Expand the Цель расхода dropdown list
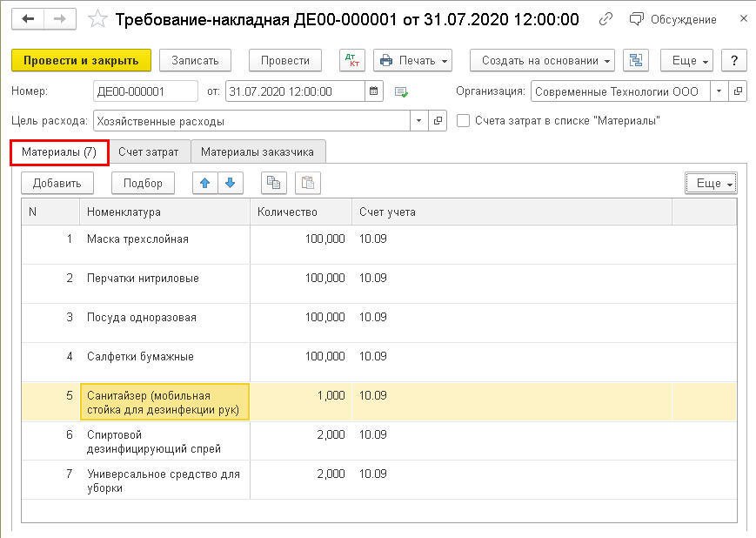This screenshot has width=756, height=538. coord(419,121)
